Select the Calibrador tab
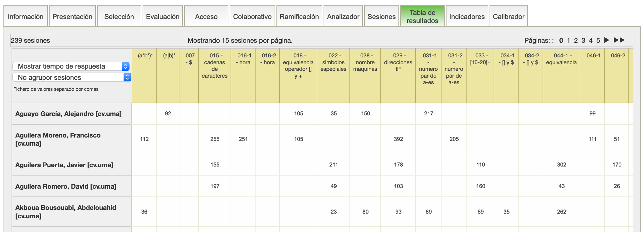The height and width of the screenshot is (232, 644). (508, 17)
